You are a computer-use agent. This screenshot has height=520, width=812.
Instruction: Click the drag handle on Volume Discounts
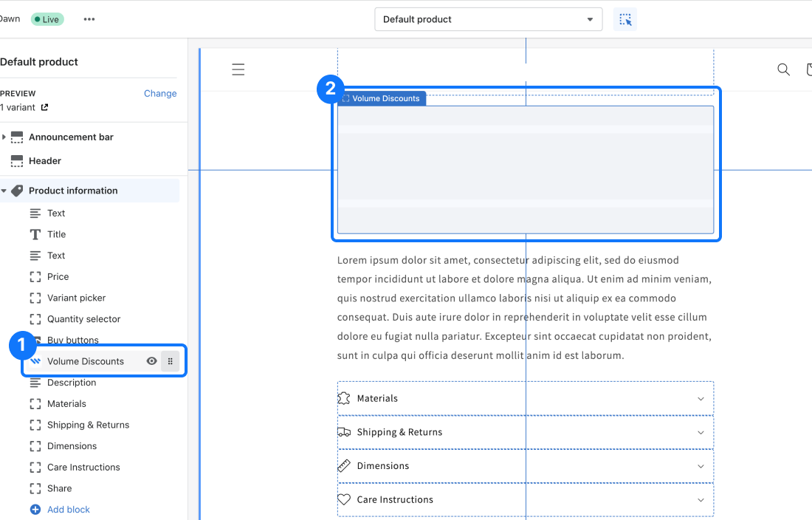(x=170, y=361)
